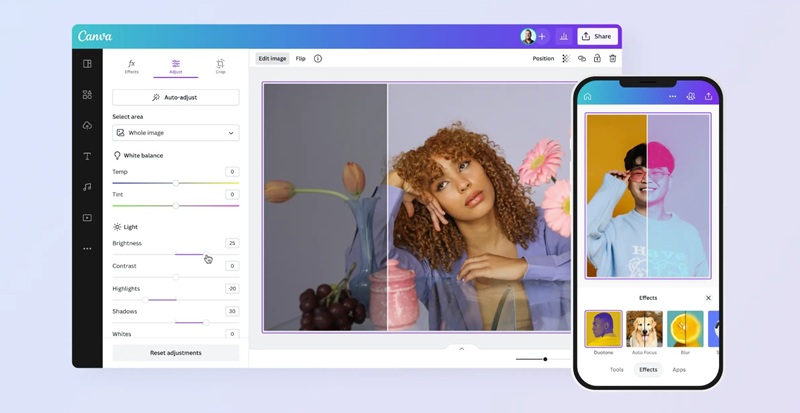Click the Reset adjustments button
The image size is (800, 413).
176,353
